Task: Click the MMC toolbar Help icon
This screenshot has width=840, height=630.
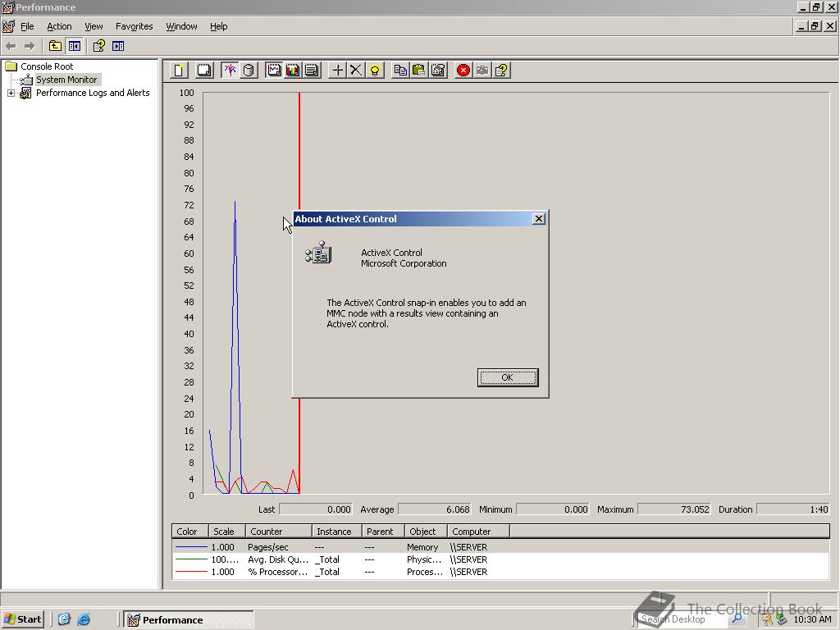Action: tap(98, 46)
